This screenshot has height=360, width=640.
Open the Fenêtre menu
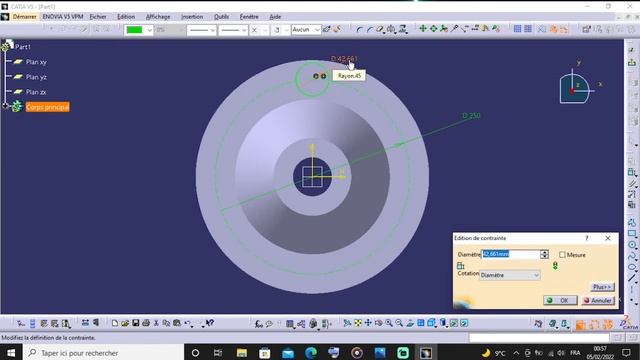tap(249, 17)
